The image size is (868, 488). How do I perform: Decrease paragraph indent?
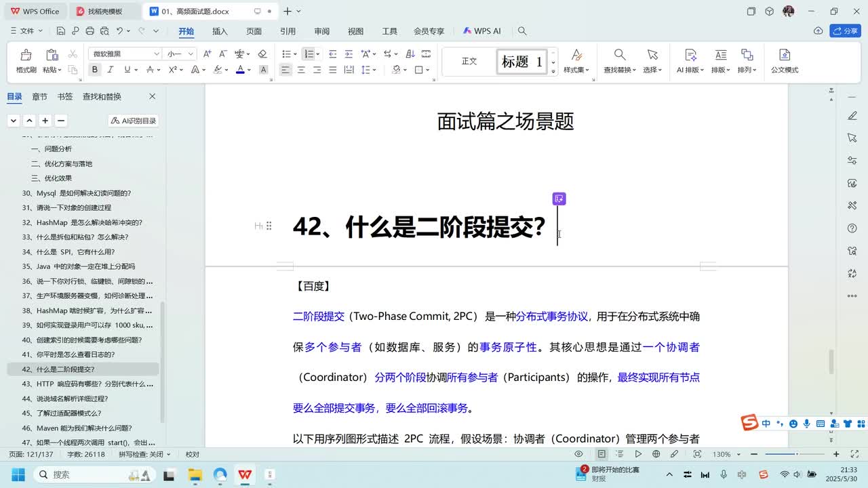pos(332,54)
